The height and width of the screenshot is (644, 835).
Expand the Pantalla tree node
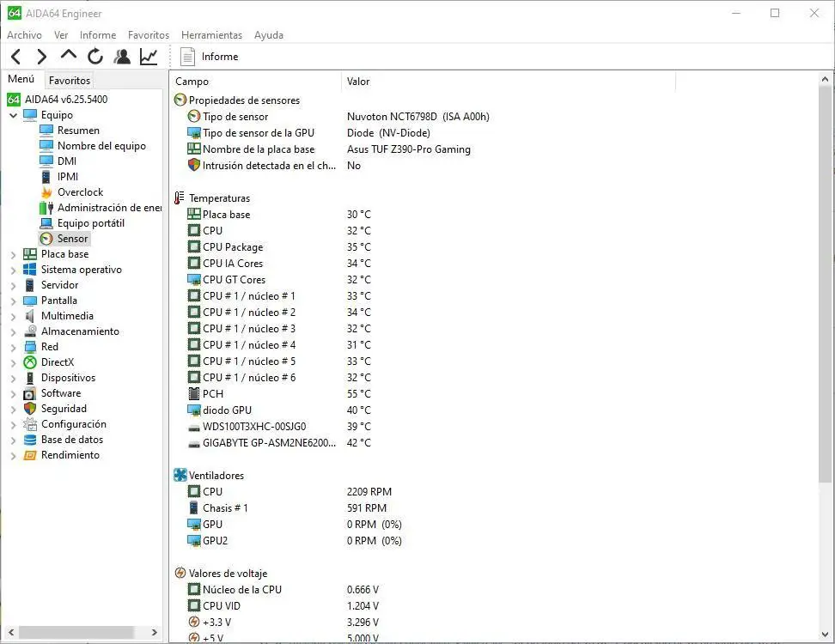click(13, 301)
